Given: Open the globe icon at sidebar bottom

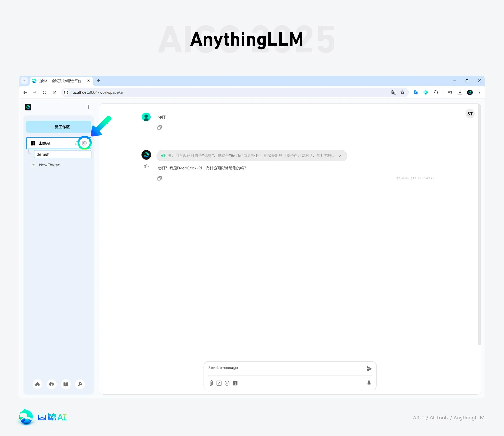Looking at the screenshot, I should tap(52, 384).
